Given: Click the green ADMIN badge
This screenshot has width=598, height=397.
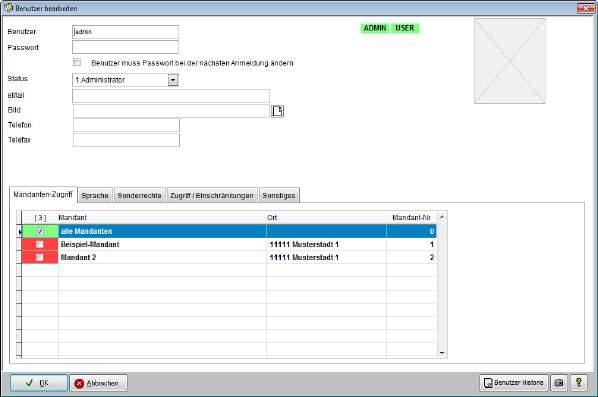Looking at the screenshot, I should pos(375,28).
